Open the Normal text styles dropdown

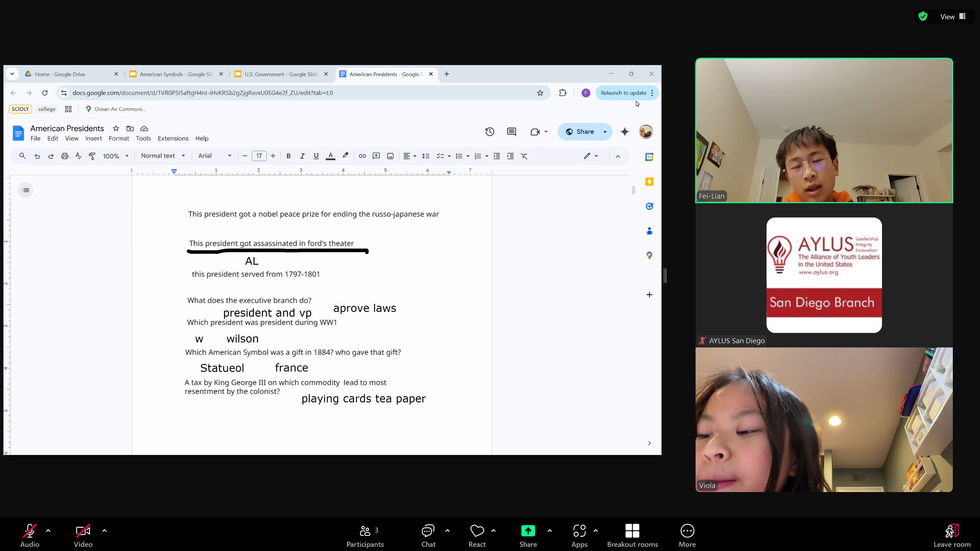click(163, 156)
